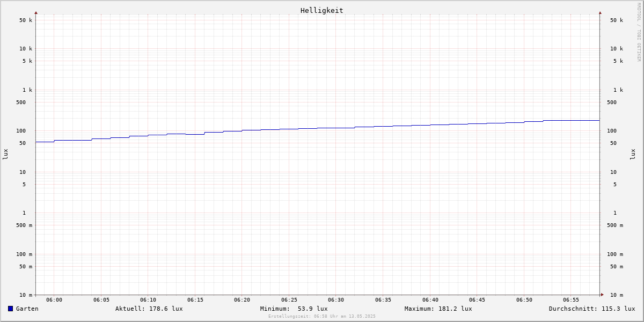
Task: Click the 06:15 time axis label
Action: click(195, 300)
